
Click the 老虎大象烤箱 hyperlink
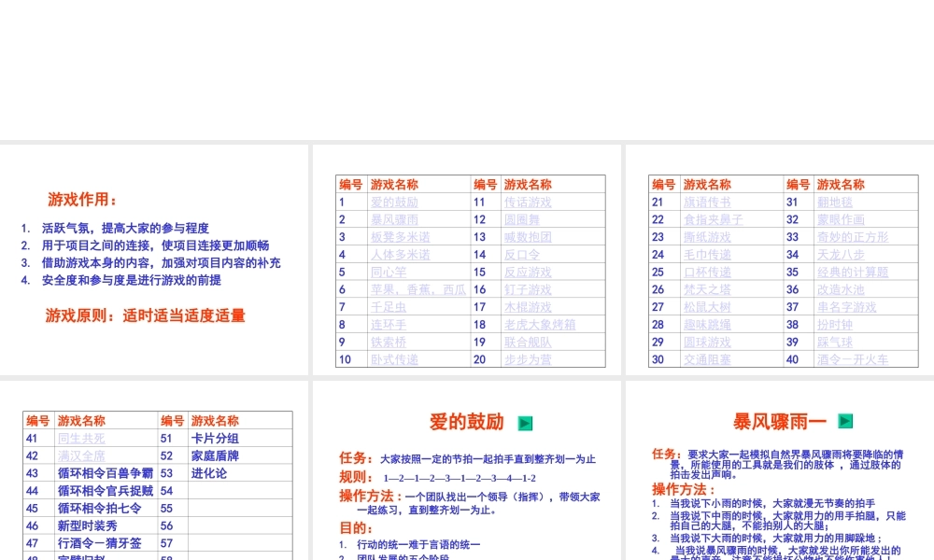(x=540, y=325)
